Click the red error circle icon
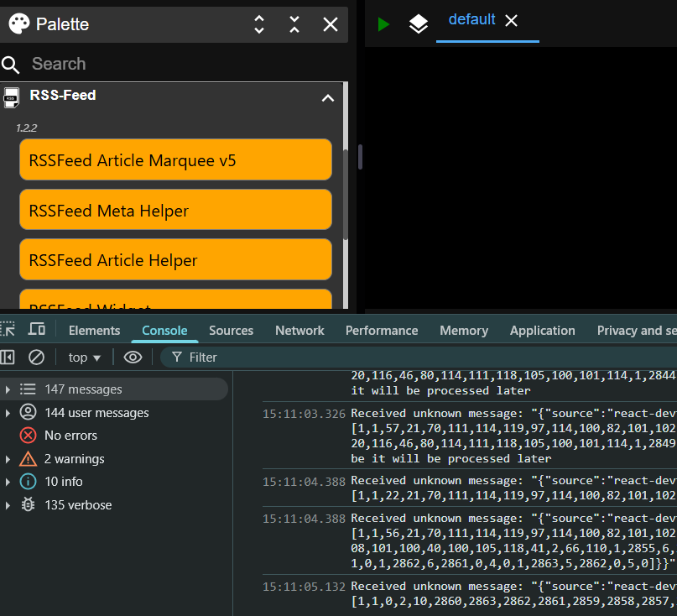677x616 pixels. tap(28, 435)
